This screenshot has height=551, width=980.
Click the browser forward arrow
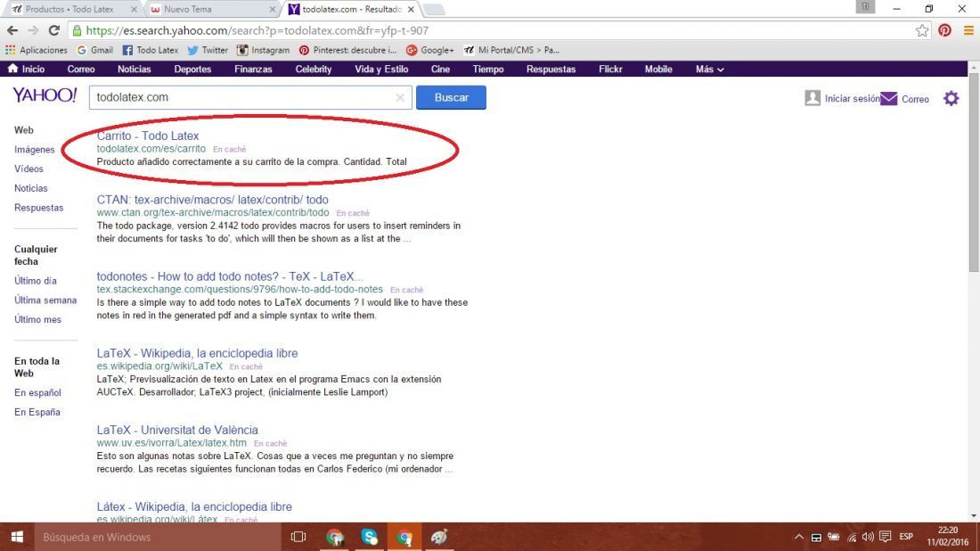pyautogui.click(x=33, y=30)
